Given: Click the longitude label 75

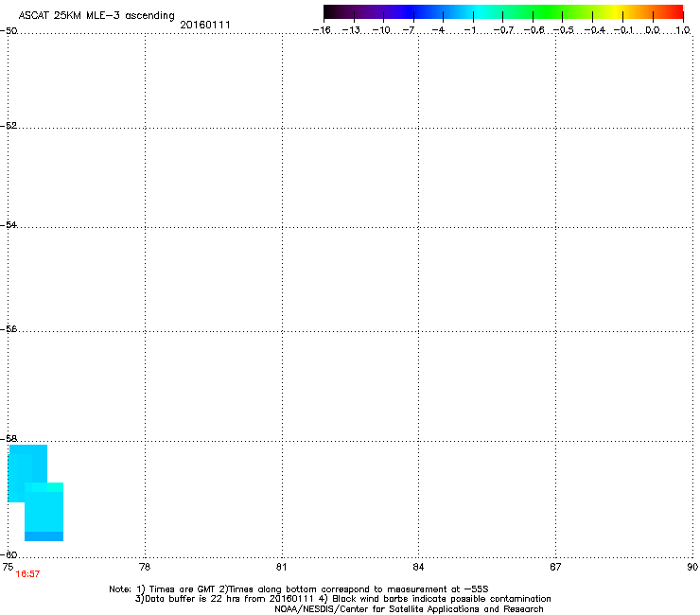Looking at the screenshot, I should tap(8, 567).
